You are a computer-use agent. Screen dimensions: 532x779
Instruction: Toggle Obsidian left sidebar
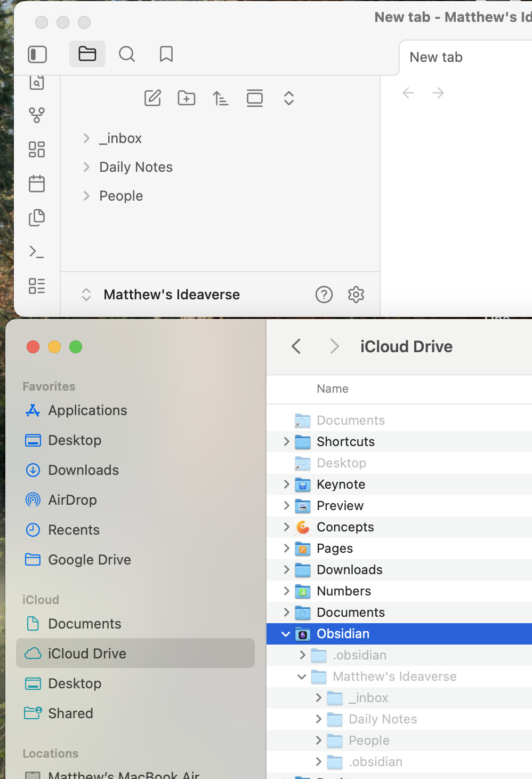(x=37, y=54)
